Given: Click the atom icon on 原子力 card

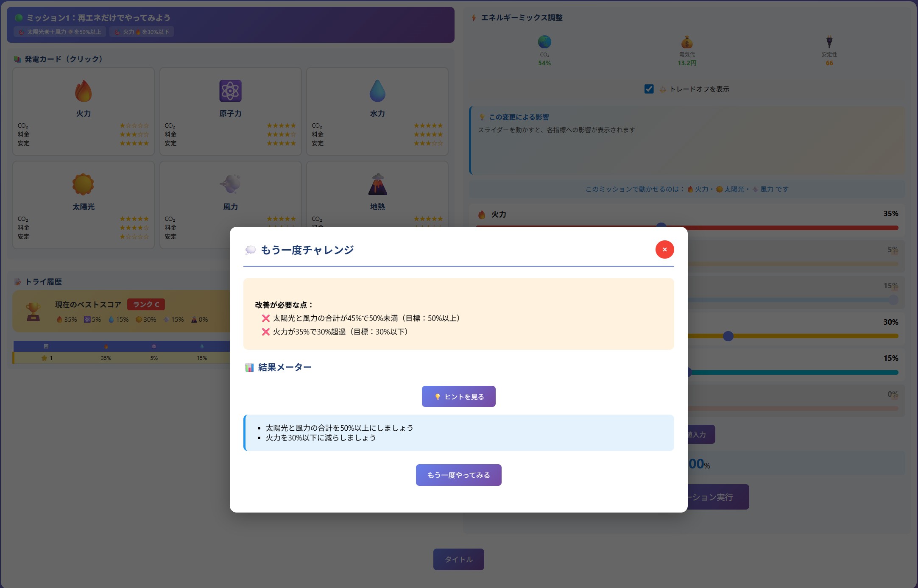Looking at the screenshot, I should [x=230, y=91].
